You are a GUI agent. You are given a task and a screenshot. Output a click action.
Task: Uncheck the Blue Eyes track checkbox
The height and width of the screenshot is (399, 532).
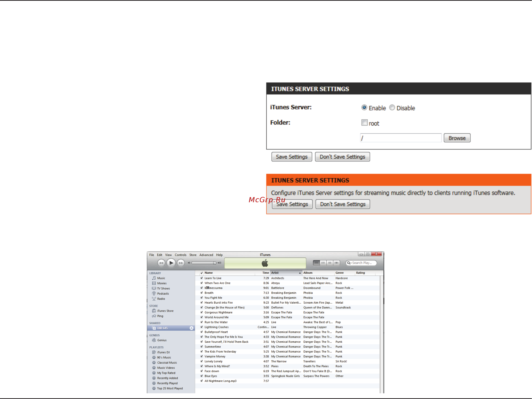point(201,376)
